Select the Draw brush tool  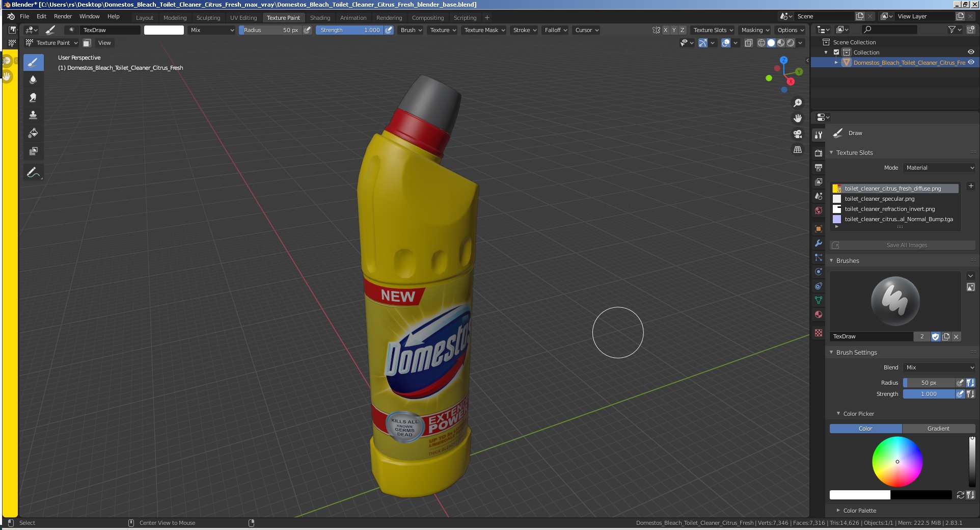click(33, 63)
